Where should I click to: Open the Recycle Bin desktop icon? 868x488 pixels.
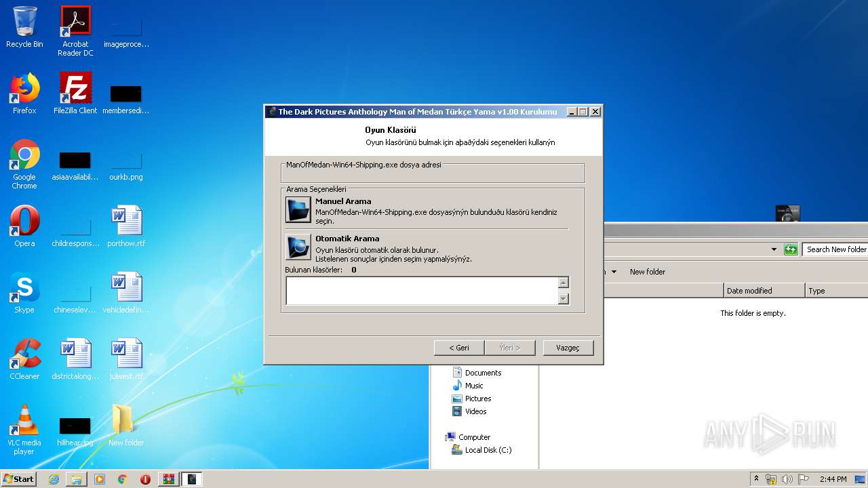[x=24, y=28]
